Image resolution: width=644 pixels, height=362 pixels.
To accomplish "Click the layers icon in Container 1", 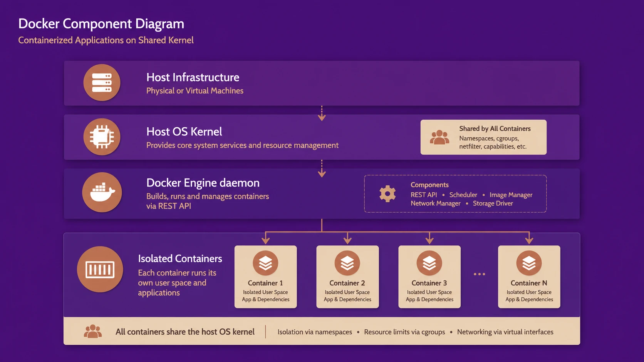I will pyautogui.click(x=265, y=263).
